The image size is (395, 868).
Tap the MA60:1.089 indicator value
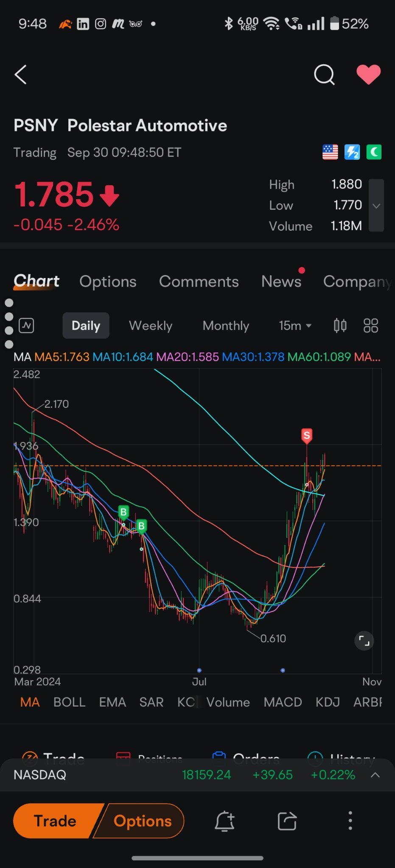click(x=319, y=357)
